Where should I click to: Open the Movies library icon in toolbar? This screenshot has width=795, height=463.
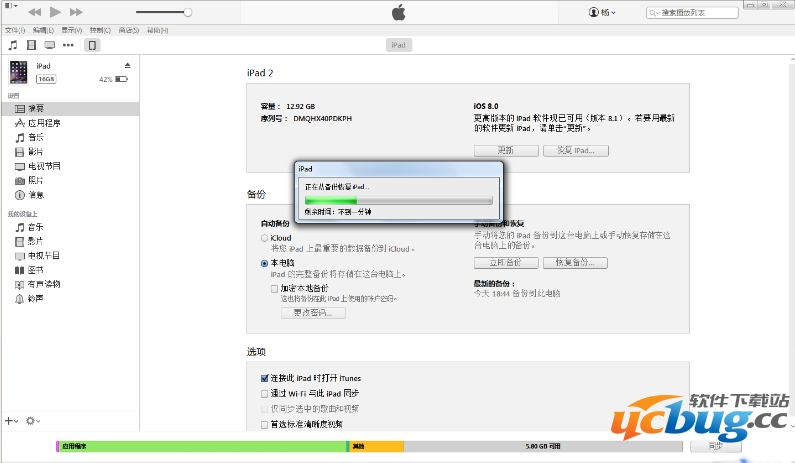tap(32, 45)
